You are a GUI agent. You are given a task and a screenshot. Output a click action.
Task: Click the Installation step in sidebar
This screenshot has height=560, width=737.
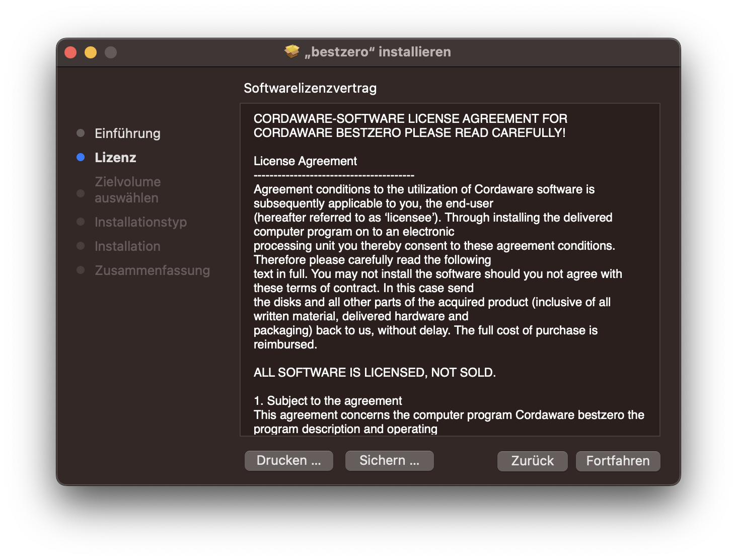pos(127,246)
